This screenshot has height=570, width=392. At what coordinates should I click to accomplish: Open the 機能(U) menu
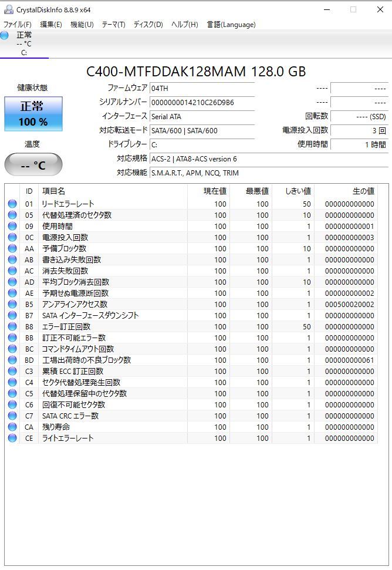82,24
